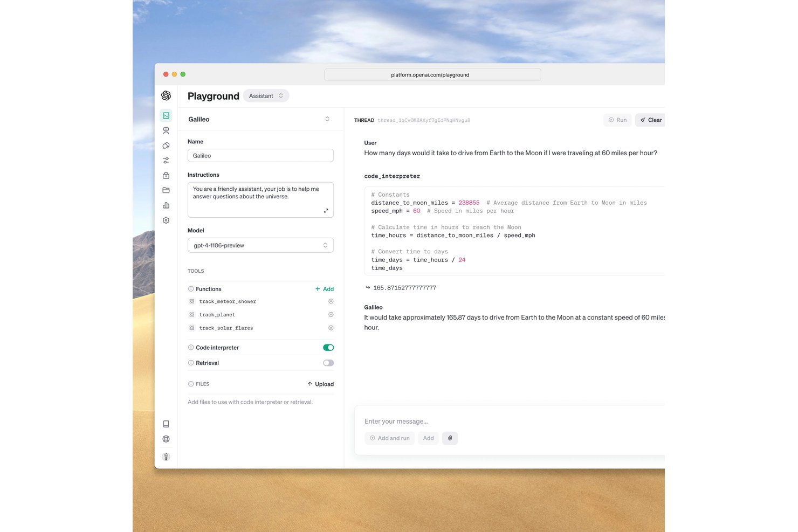Viewport: 798px width, 532px height.
Task: Enable the Retrieval toggle
Action: [x=328, y=363]
